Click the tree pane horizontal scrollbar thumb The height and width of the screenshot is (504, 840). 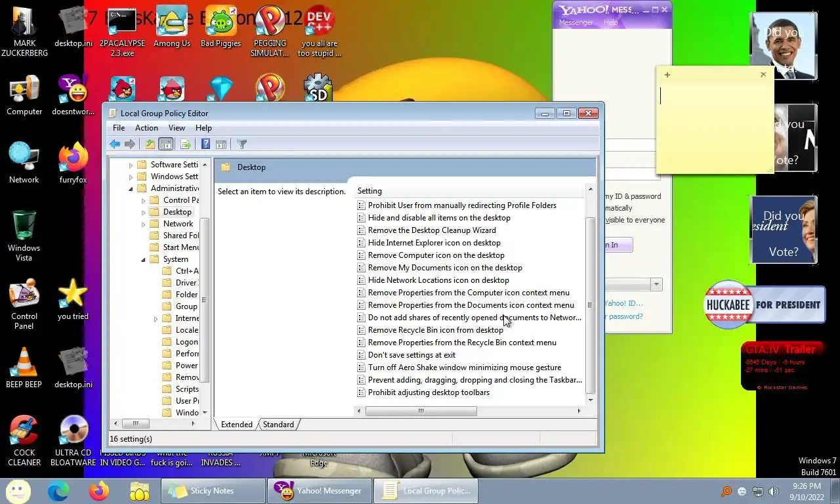(x=136, y=424)
